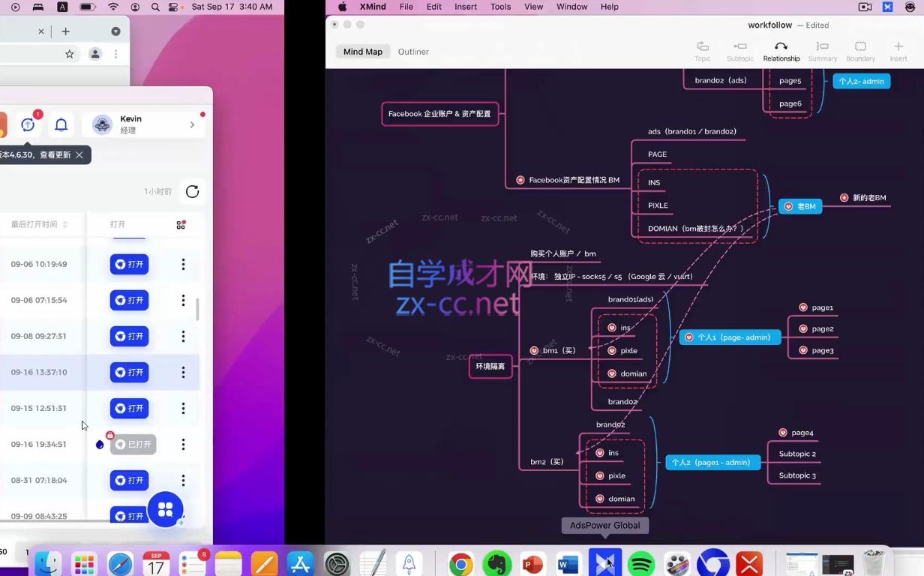Image resolution: width=924 pixels, height=576 pixels.
Task: Switch to the Mind Map view tab
Action: (x=363, y=52)
